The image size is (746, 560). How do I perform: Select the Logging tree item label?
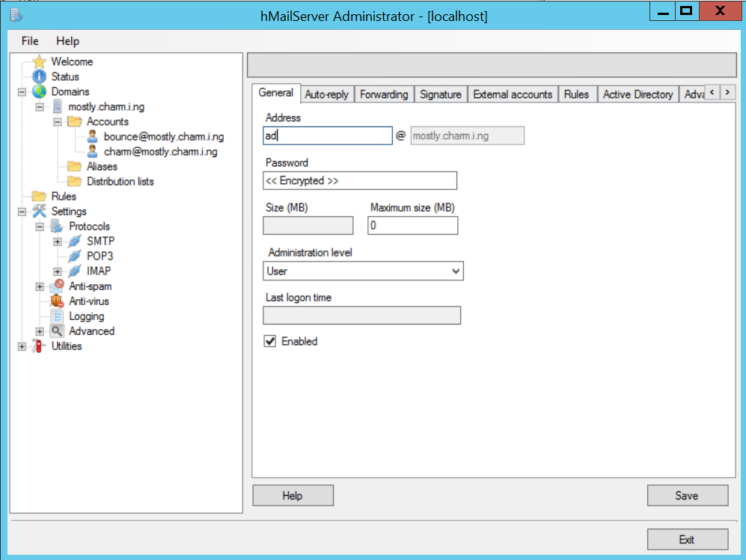87,316
